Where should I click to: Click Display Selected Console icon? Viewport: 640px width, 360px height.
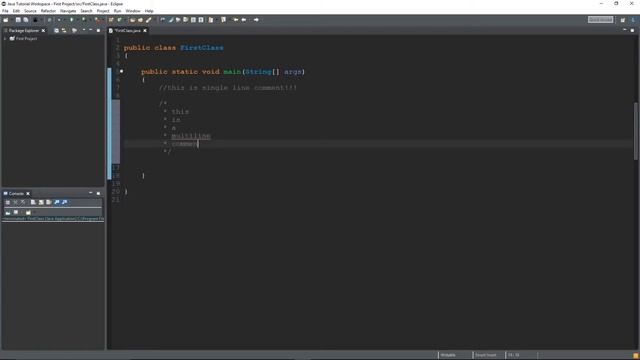[16, 212]
